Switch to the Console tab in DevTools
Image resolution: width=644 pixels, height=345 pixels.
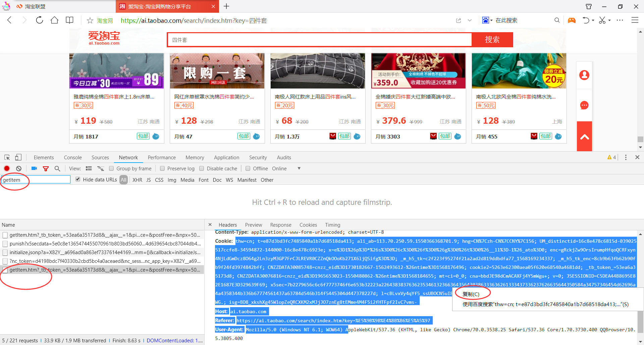73,158
